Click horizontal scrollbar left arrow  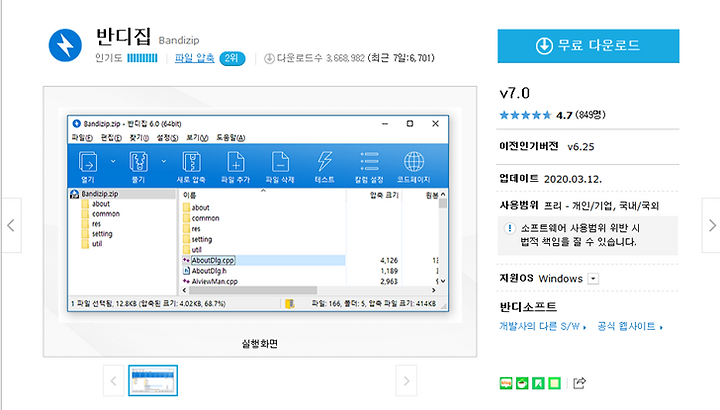(x=185, y=290)
